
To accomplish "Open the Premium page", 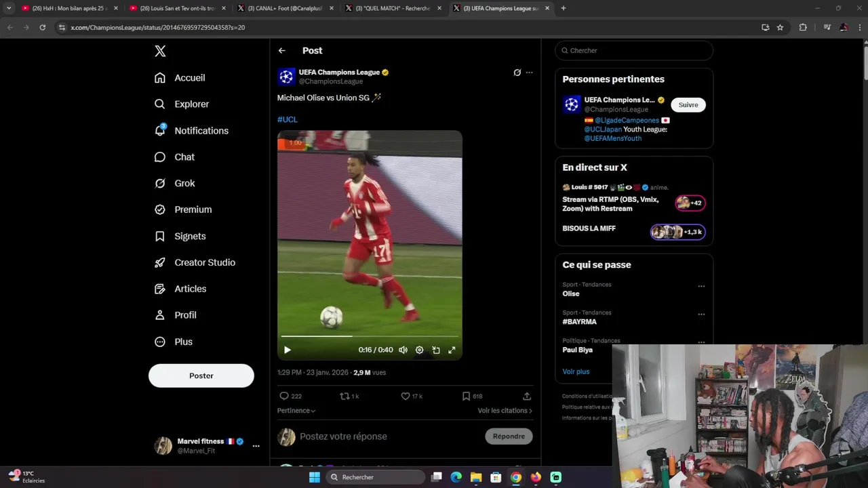I will [183, 209].
